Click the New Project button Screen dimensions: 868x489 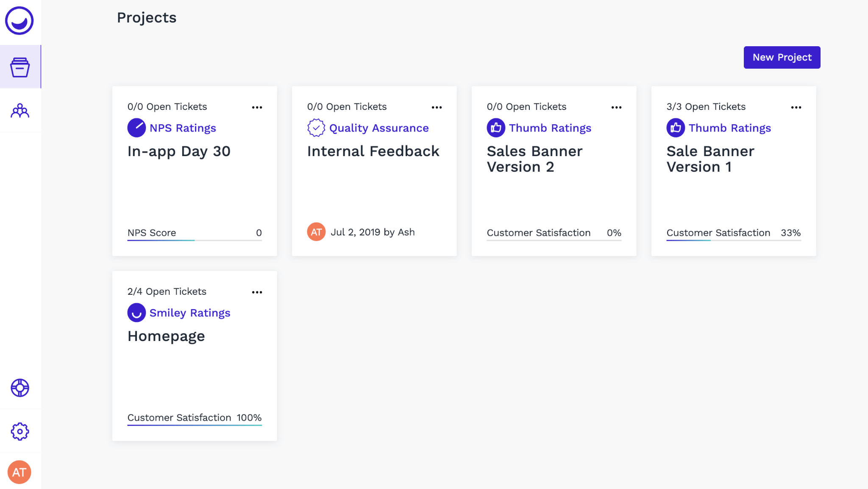(x=782, y=57)
